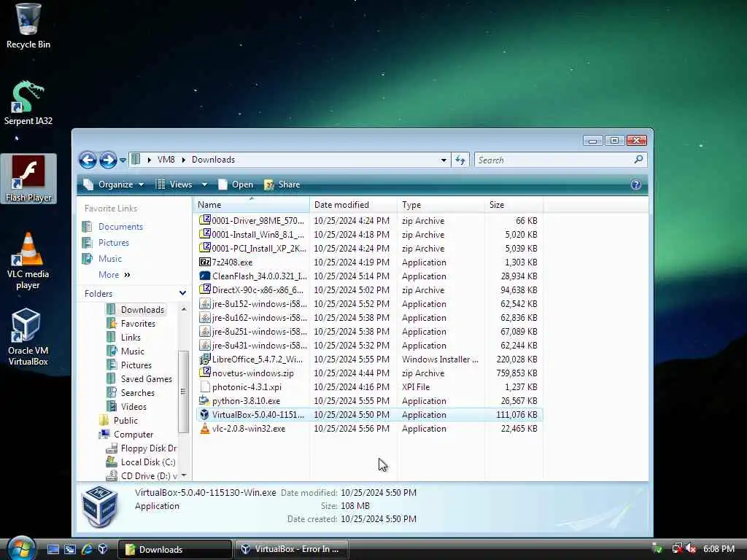Sort by the Type column header
The image size is (747, 560).
(441, 205)
